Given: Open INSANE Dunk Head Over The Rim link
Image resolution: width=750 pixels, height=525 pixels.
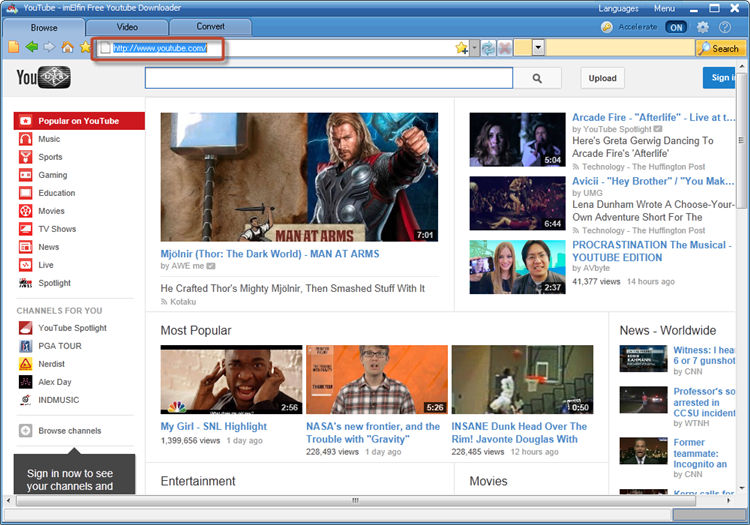Looking at the screenshot, I should tap(519, 433).
